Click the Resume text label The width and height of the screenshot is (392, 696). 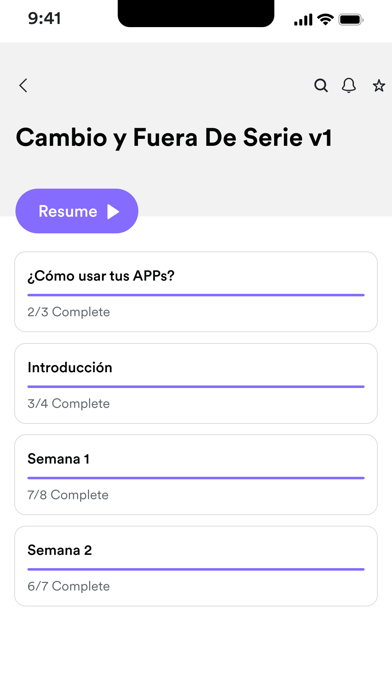coord(67,211)
